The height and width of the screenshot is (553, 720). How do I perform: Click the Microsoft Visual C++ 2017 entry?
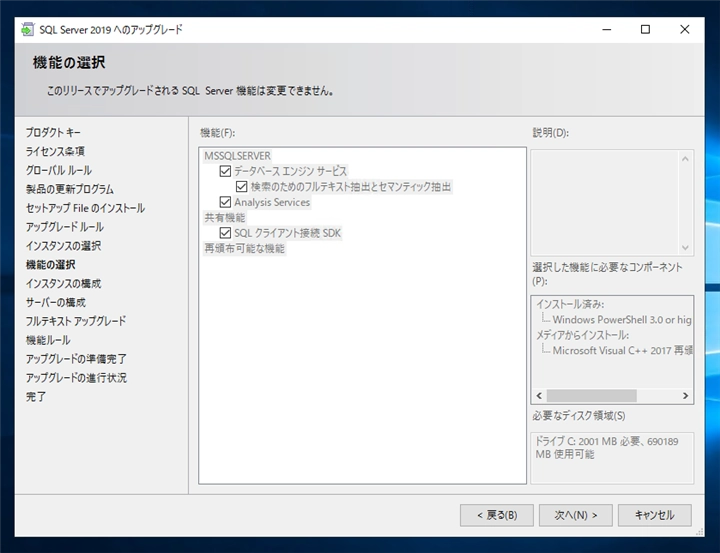click(x=622, y=350)
